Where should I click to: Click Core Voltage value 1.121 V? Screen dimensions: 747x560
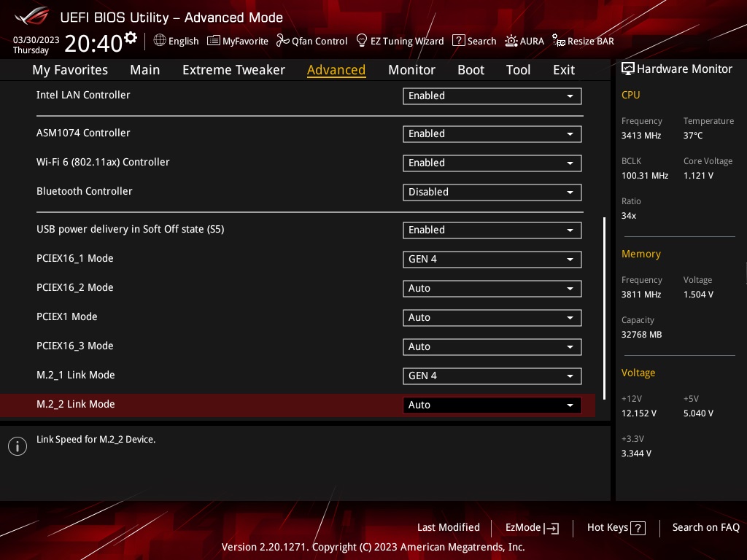[x=698, y=176]
